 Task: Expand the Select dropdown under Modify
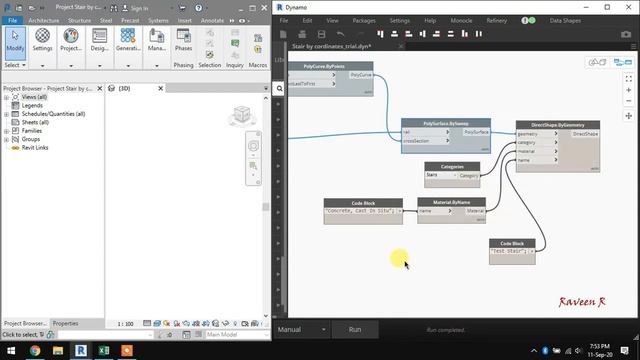pos(15,65)
